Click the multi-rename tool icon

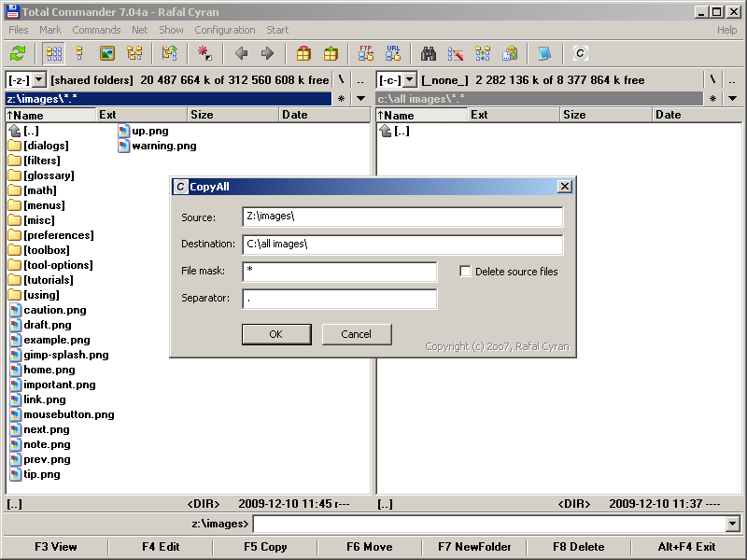click(x=456, y=53)
